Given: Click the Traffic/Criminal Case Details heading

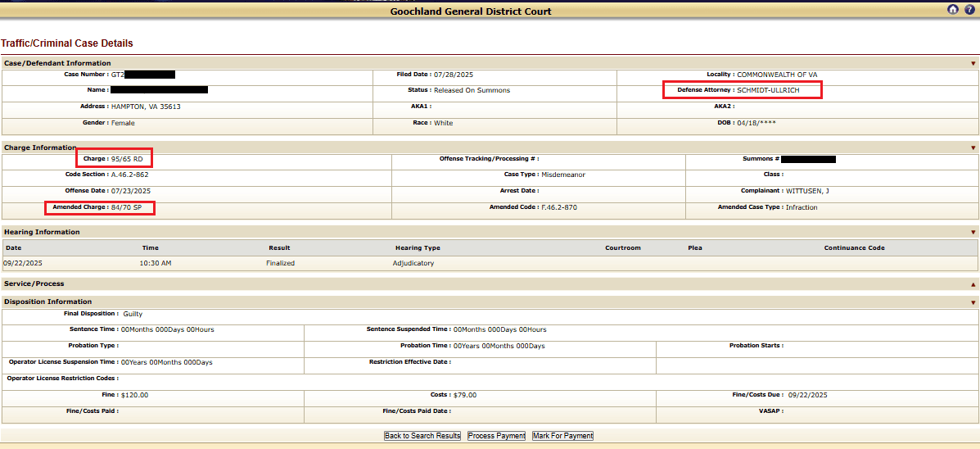Looking at the screenshot, I should pos(67,43).
